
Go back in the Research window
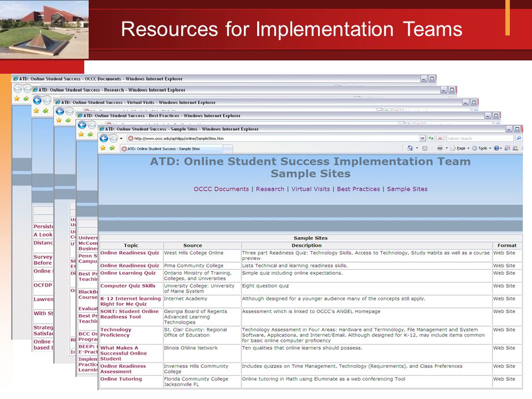(x=37, y=100)
